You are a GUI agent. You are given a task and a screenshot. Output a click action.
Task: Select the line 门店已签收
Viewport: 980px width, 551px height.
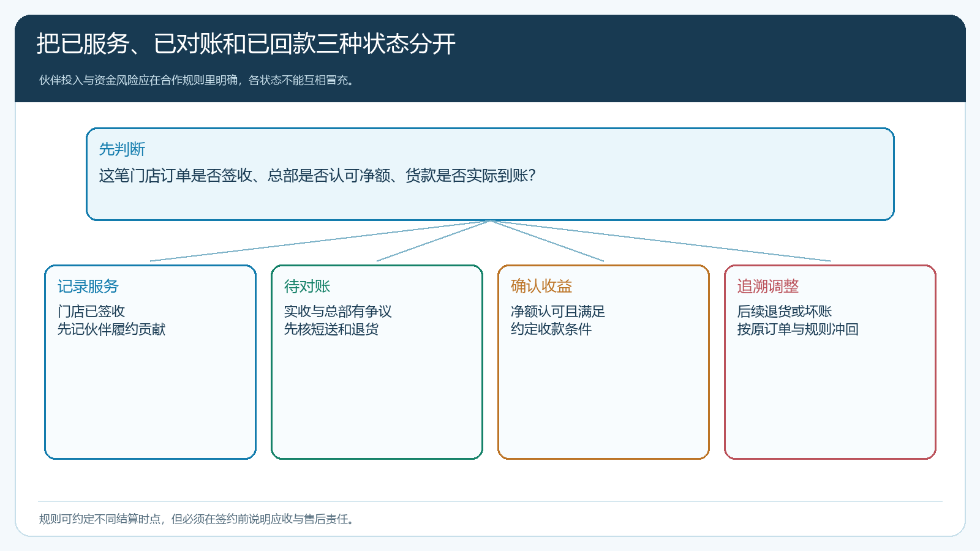click(x=91, y=312)
